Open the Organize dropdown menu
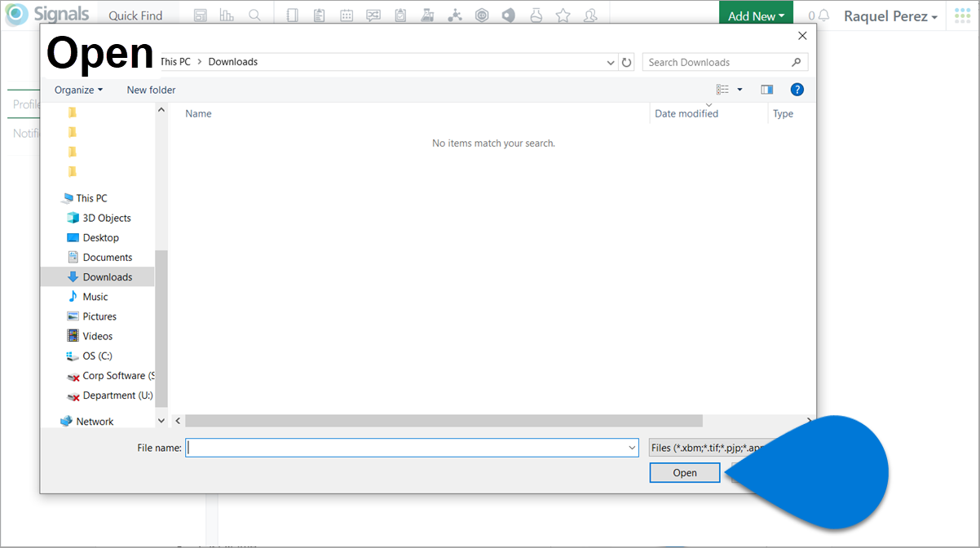This screenshot has height=548, width=980. 79,90
